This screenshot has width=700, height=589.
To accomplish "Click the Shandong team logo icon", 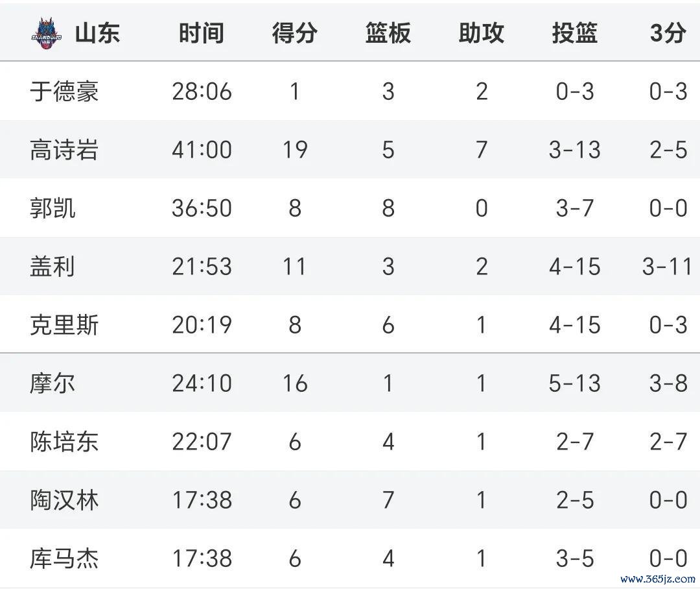I will point(47,34).
